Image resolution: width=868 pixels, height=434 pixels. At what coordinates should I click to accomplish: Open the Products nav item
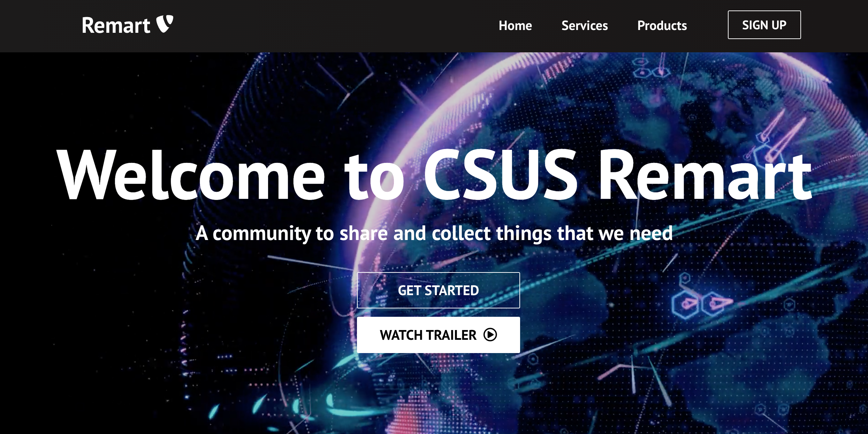coord(662,25)
